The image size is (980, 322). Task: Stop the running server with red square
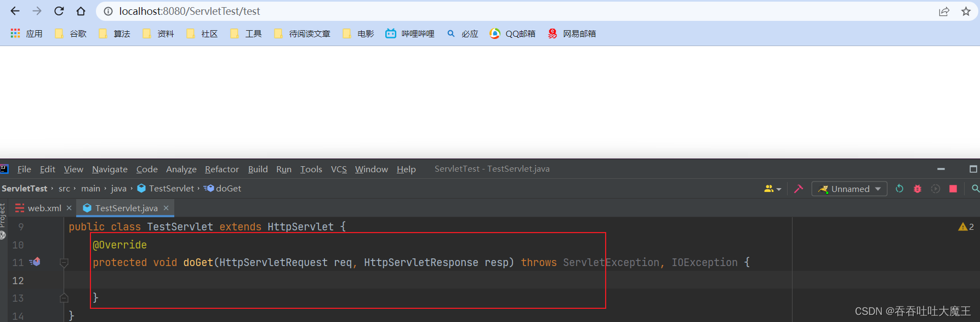click(953, 189)
